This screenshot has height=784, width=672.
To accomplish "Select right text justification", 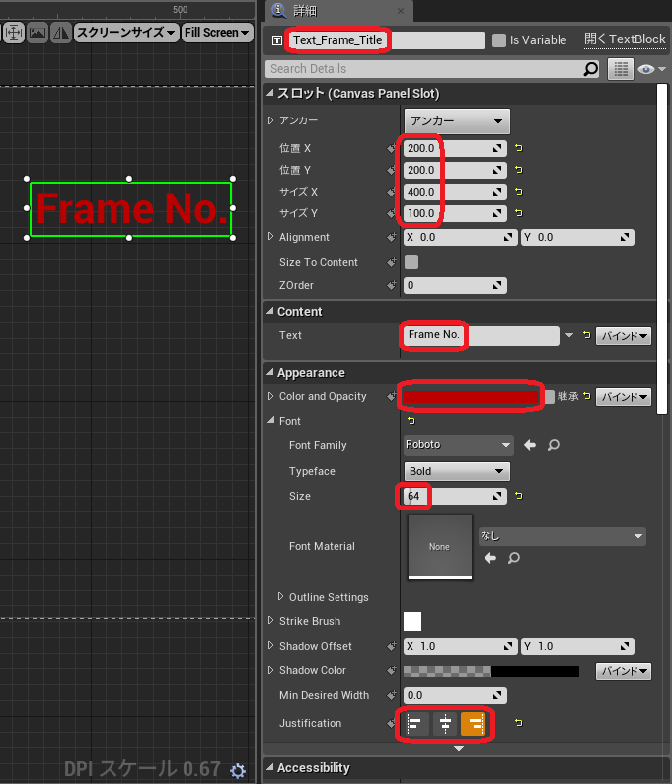I will (473, 723).
